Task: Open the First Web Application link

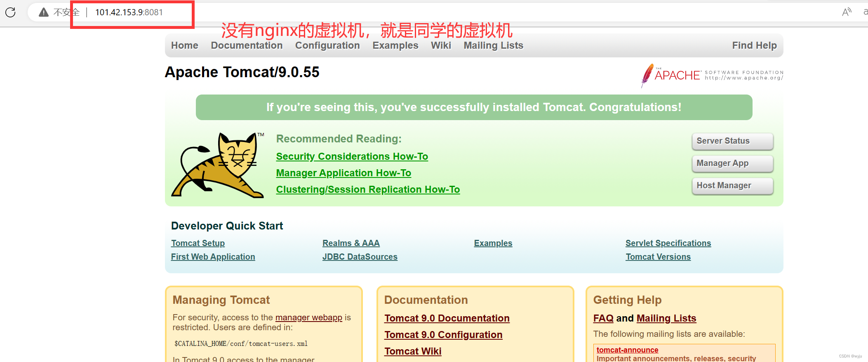Action: point(213,257)
